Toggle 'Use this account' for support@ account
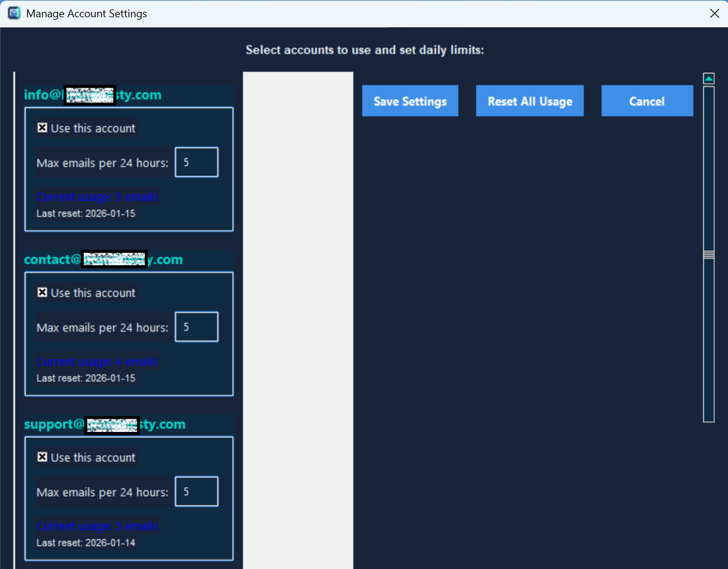 tap(42, 457)
